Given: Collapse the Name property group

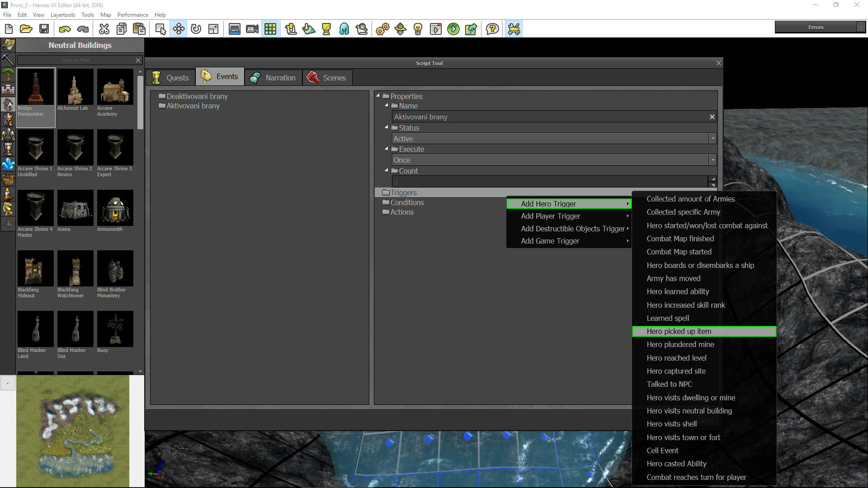Looking at the screenshot, I should coord(387,105).
